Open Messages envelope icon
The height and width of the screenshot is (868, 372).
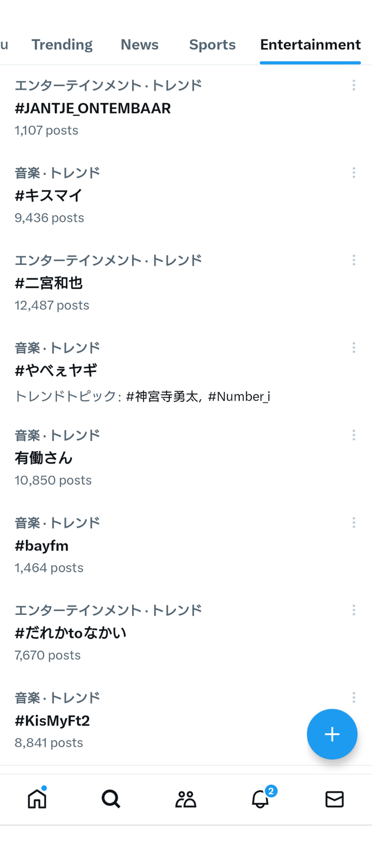[334, 799]
